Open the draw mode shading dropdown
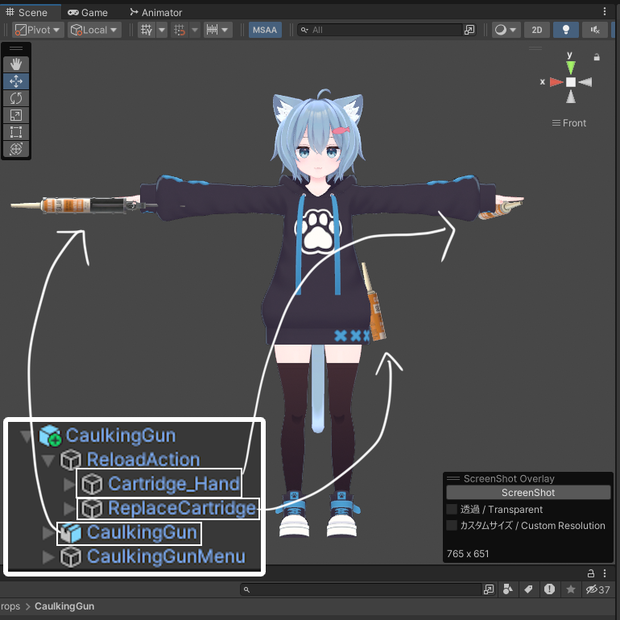This screenshot has width=620, height=620. click(x=506, y=30)
